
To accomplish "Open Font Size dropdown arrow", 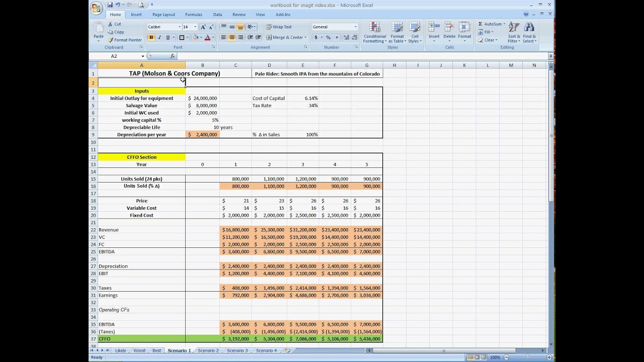I will point(195,27).
